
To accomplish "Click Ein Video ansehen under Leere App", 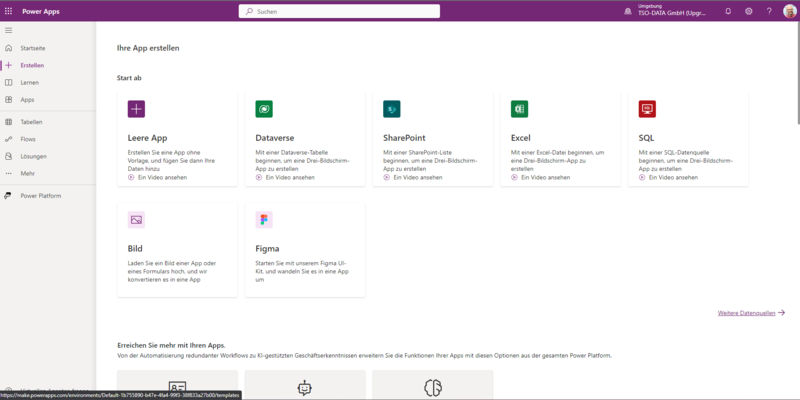I will pos(162,178).
